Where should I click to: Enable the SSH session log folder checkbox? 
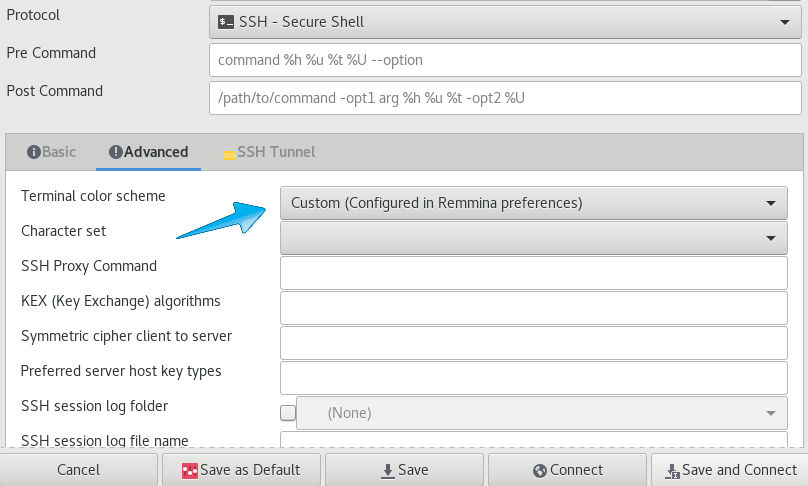288,413
